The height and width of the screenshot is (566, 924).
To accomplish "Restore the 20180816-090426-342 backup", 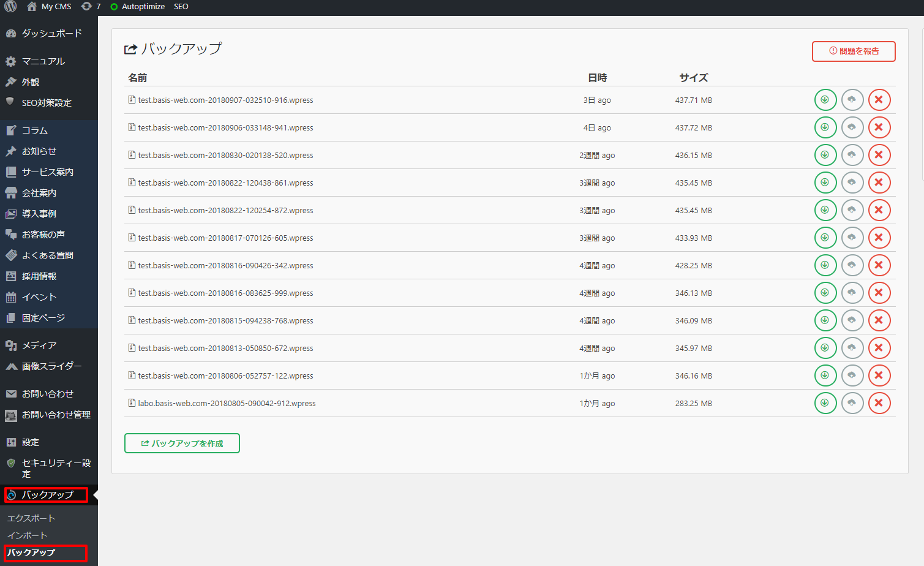I will 852,265.
